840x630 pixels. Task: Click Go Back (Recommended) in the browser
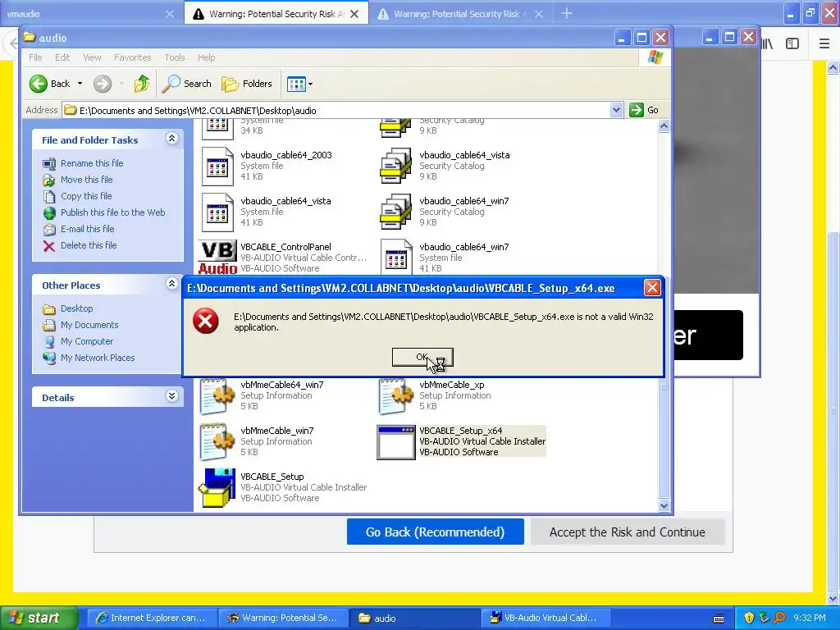coord(435,532)
